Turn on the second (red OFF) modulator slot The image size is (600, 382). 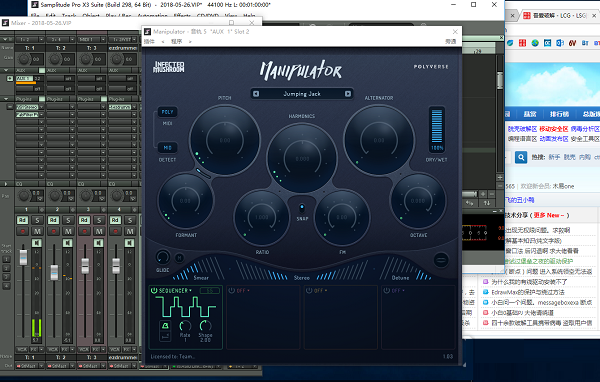click(x=232, y=291)
